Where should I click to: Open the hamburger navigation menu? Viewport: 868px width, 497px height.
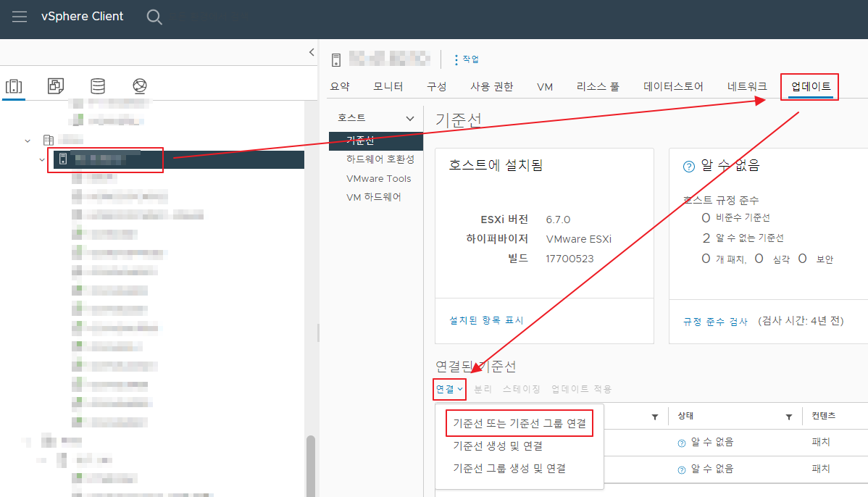click(20, 17)
